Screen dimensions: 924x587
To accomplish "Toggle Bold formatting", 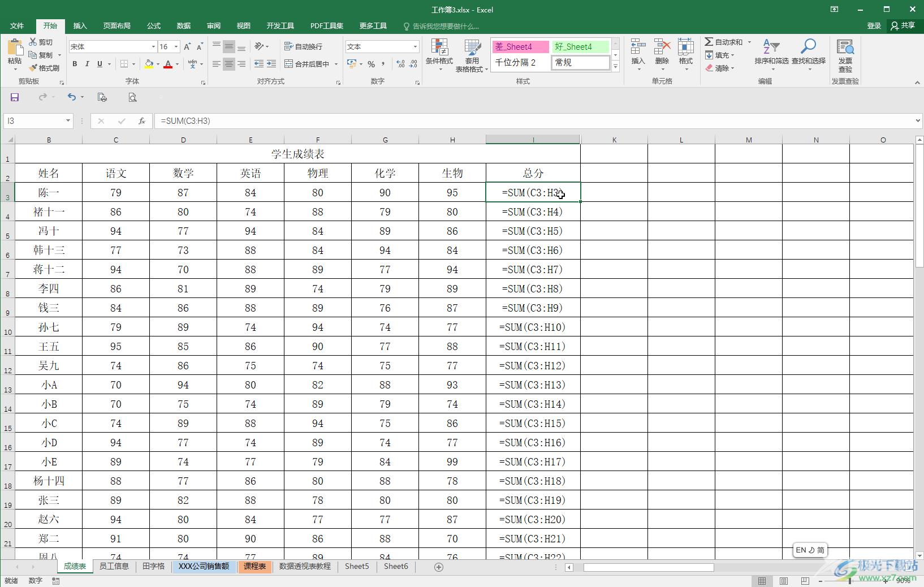I will 75,64.
